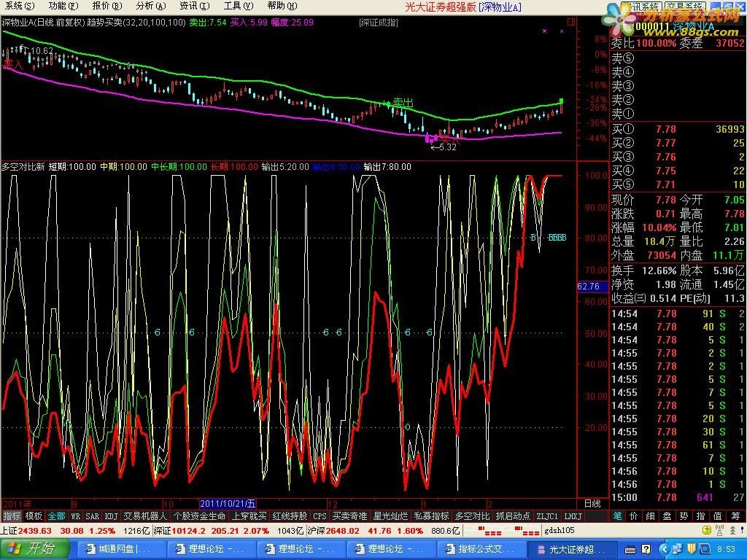Click the 卖出 signal label on chart
Viewport: 747px width, 560px height.
click(403, 103)
